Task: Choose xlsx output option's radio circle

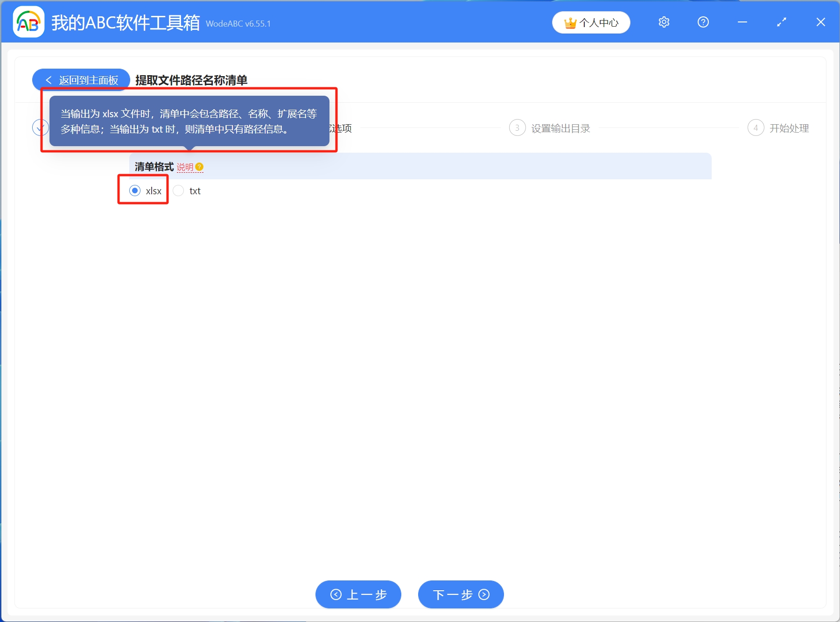Action: 135,190
